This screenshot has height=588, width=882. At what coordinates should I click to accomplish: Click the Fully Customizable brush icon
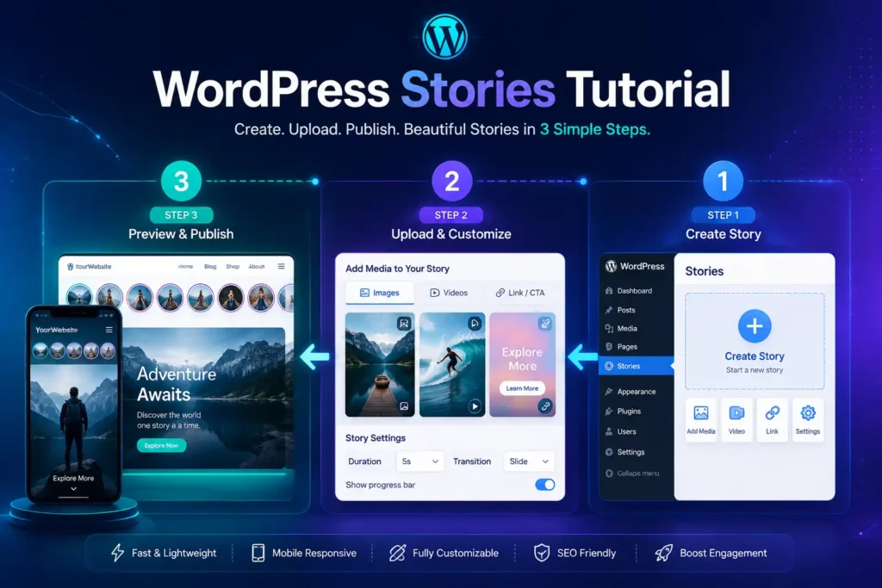397,554
